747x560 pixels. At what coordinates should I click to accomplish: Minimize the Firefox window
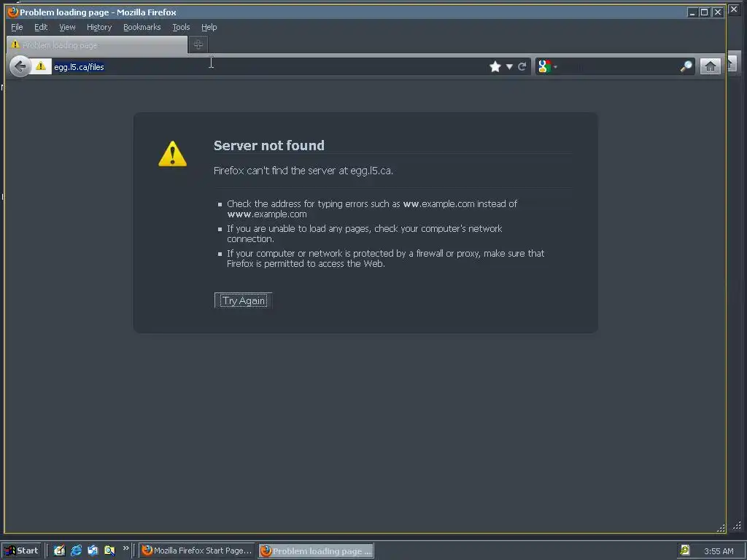pos(693,12)
